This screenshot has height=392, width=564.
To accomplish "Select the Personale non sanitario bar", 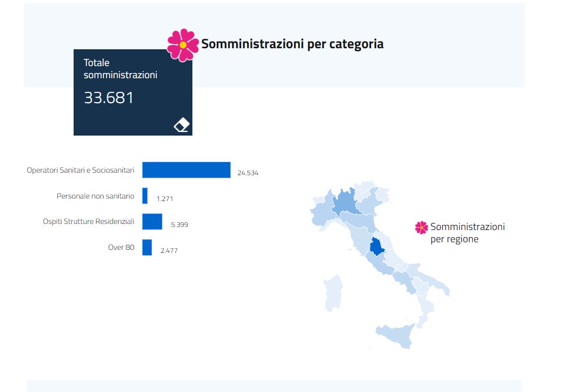I will coord(145,196).
